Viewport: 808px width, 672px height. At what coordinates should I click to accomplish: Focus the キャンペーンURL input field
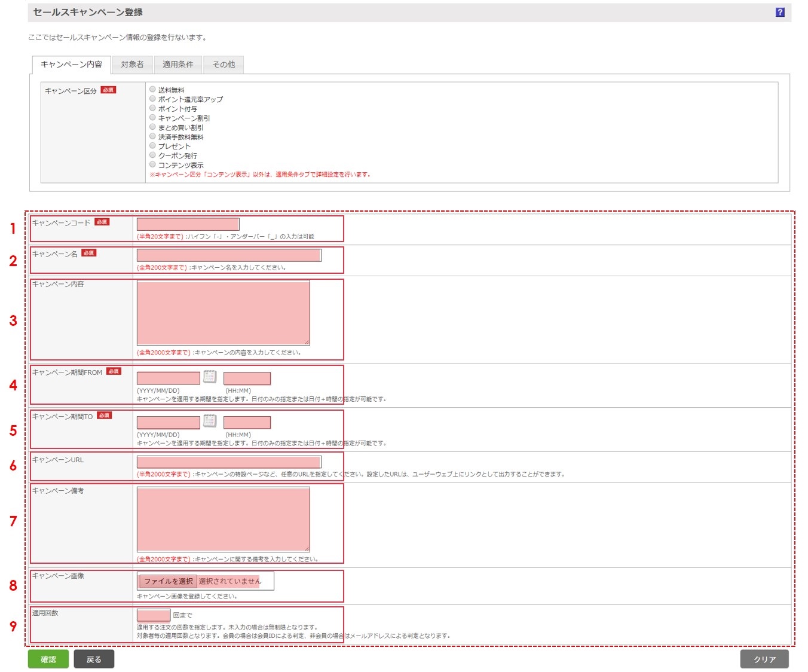point(229,462)
